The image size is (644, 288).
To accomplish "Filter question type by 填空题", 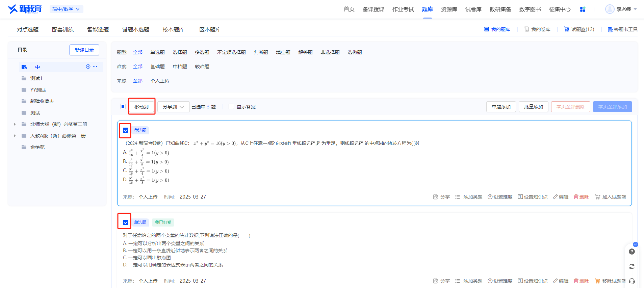I will click(x=283, y=52).
